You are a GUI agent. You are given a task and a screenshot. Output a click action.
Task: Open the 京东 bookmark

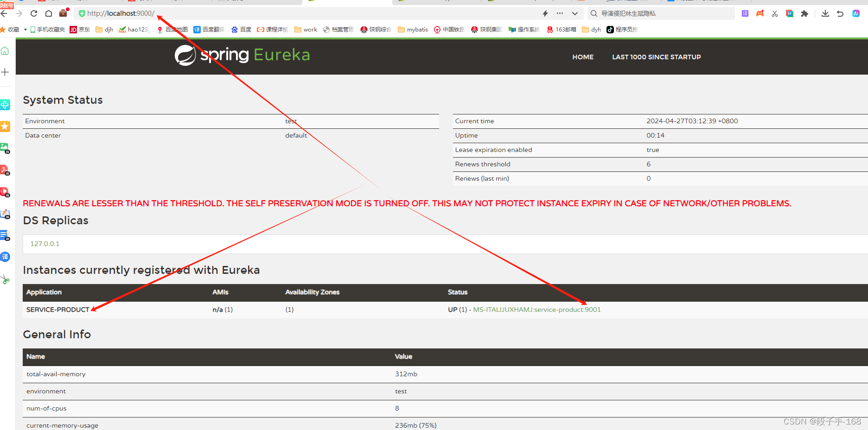80,30
